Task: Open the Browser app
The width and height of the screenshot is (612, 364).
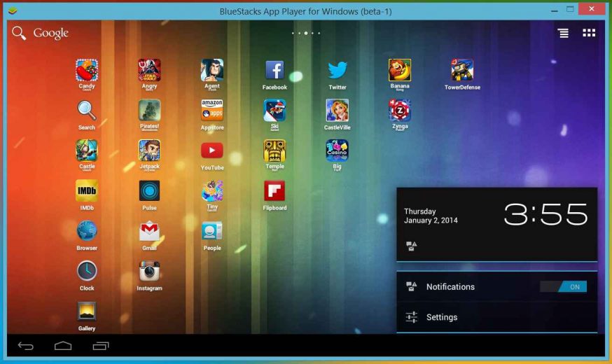Action: [x=87, y=231]
